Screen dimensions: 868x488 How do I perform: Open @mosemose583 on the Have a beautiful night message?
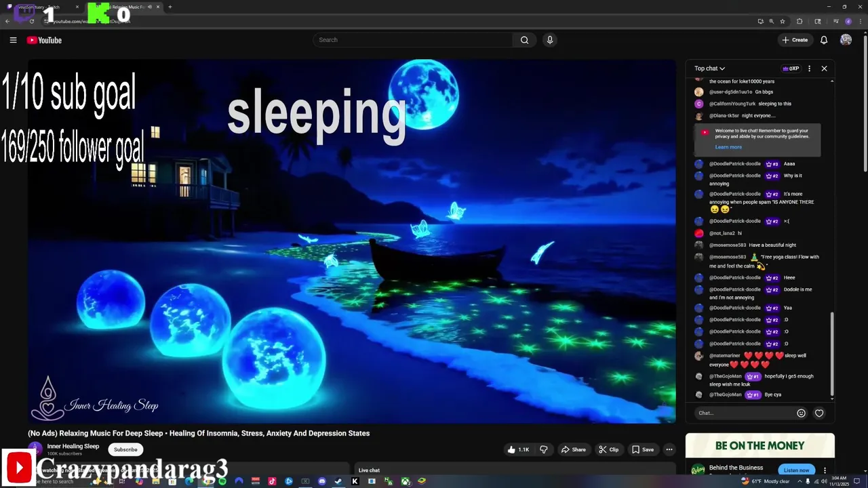pyautogui.click(x=728, y=245)
